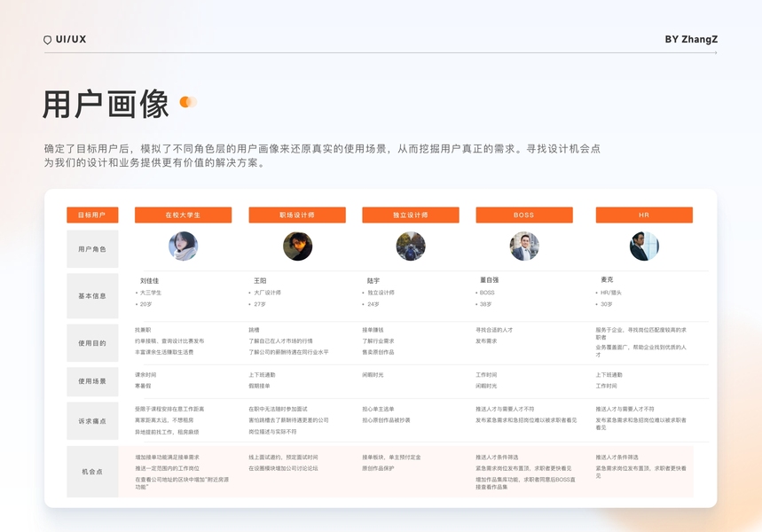Click the name 陆宇

(373, 281)
